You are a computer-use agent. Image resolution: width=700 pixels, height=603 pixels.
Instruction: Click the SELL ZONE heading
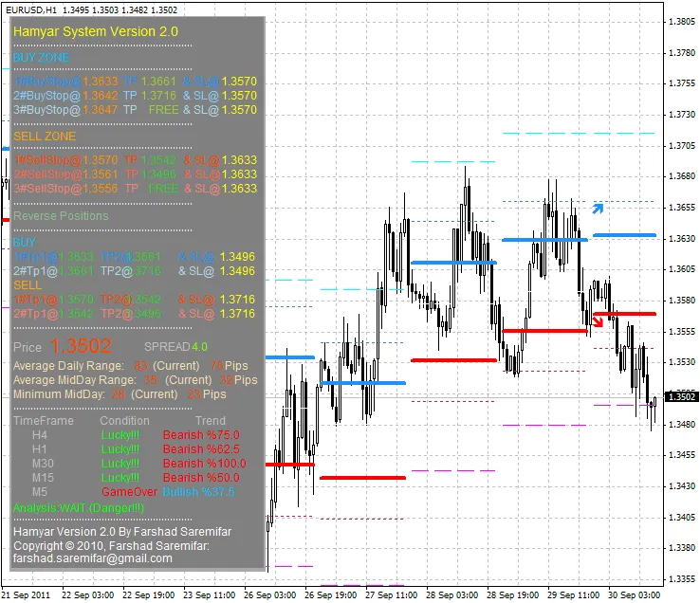[x=45, y=137]
